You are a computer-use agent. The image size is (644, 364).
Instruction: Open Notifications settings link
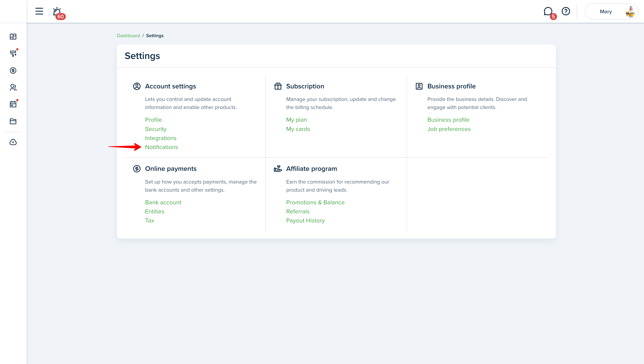[161, 147]
